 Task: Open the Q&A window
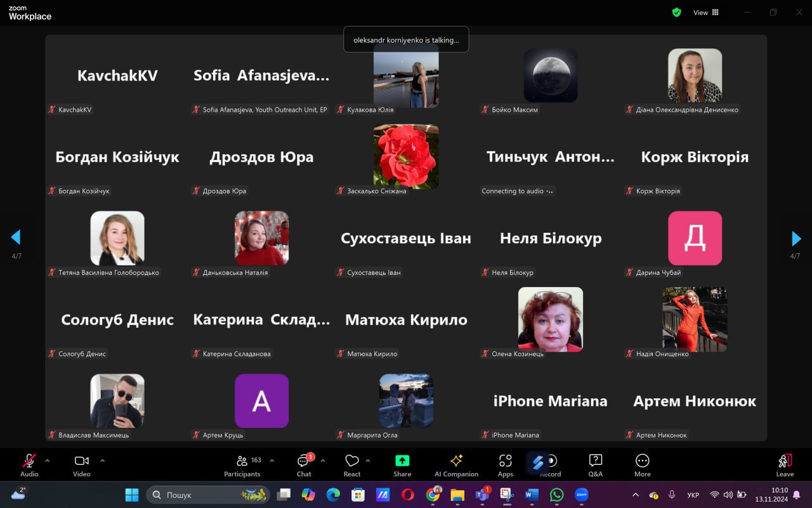[595, 465]
